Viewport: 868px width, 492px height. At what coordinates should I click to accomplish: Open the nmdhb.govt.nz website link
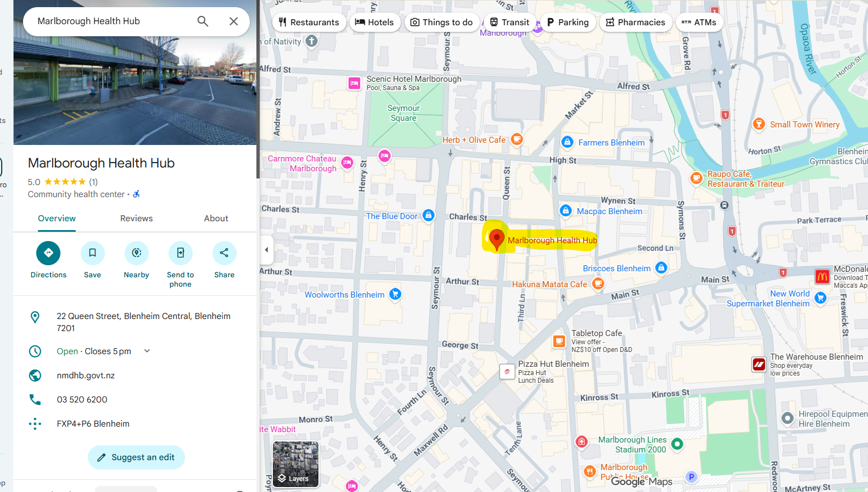86,376
